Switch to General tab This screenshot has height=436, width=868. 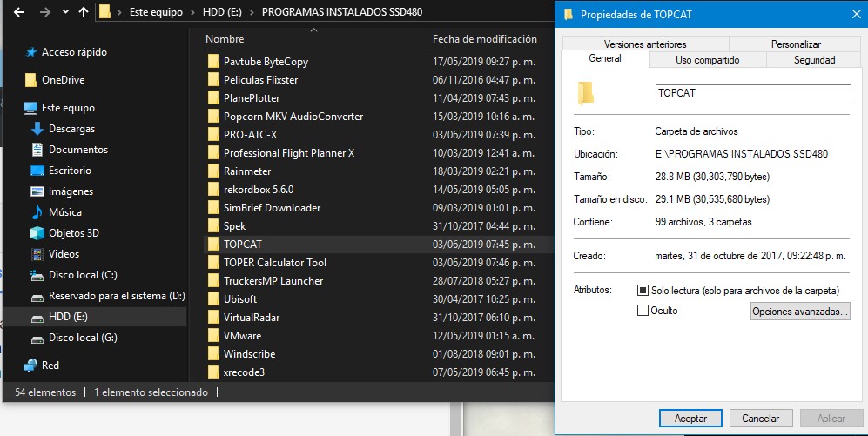tap(605, 58)
